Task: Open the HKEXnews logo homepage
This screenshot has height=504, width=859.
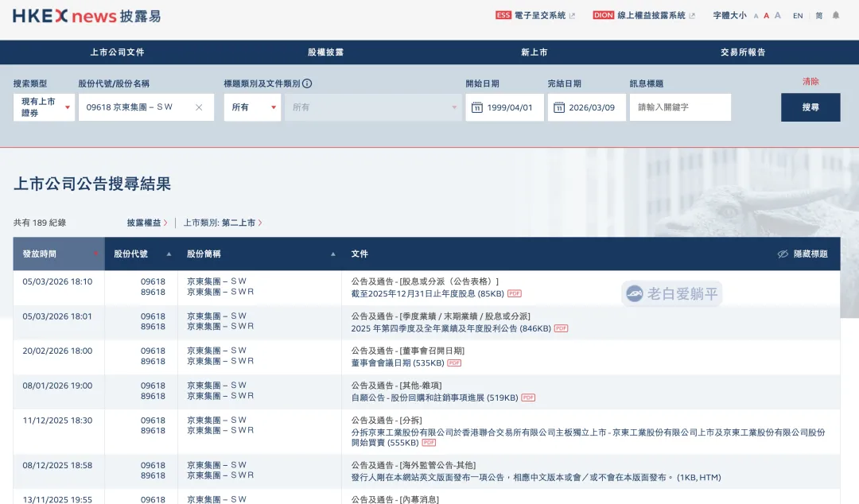Action: point(87,16)
